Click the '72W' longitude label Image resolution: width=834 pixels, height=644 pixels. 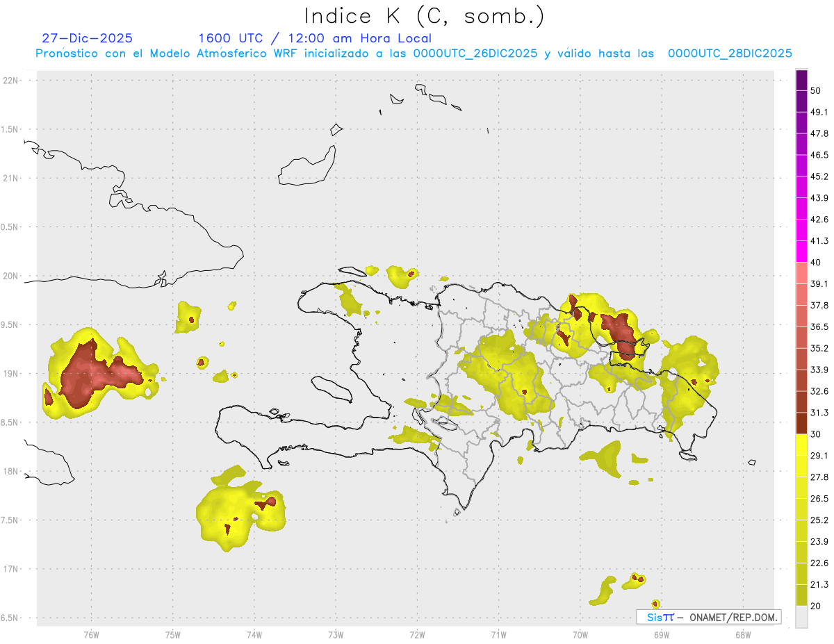click(x=417, y=635)
